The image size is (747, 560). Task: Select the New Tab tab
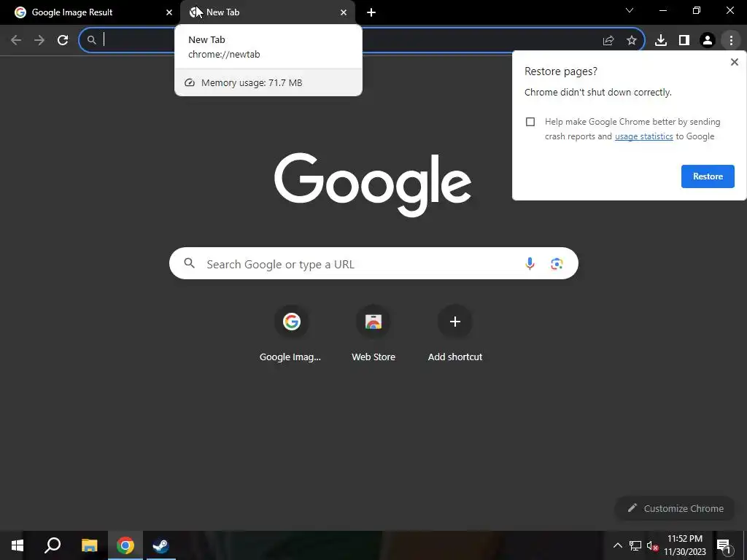tap(267, 12)
